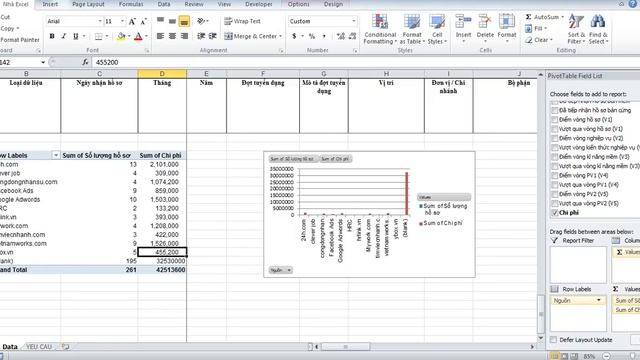Viewport: 640px width, 360px height.
Task: Align text right in cell
Action: click(x=184, y=36)
